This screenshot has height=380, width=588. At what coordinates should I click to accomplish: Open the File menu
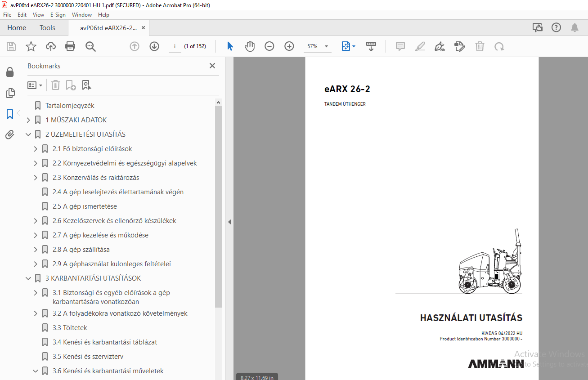pos(7,15)
